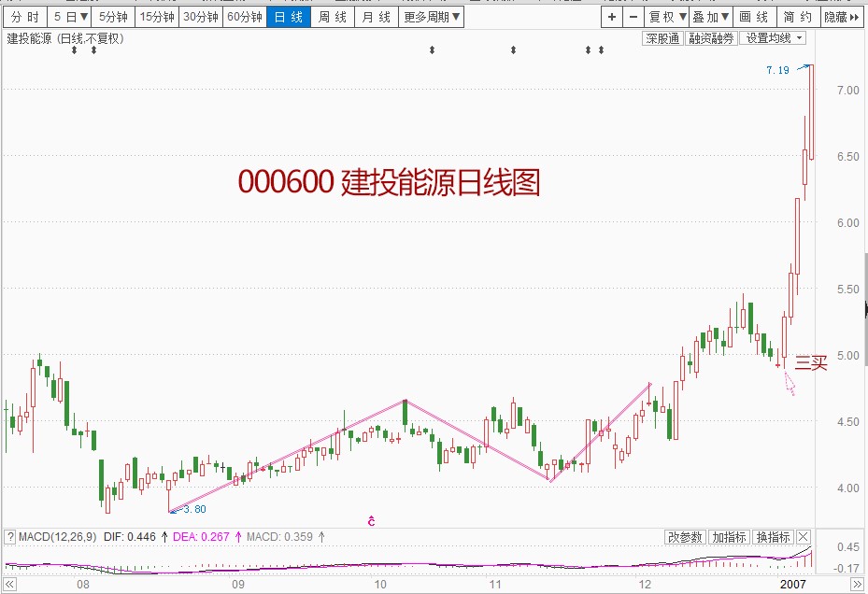Screen dimensions: 868x594
Task: Open the 5日 period dropdown
Action: tap(71, 17)
